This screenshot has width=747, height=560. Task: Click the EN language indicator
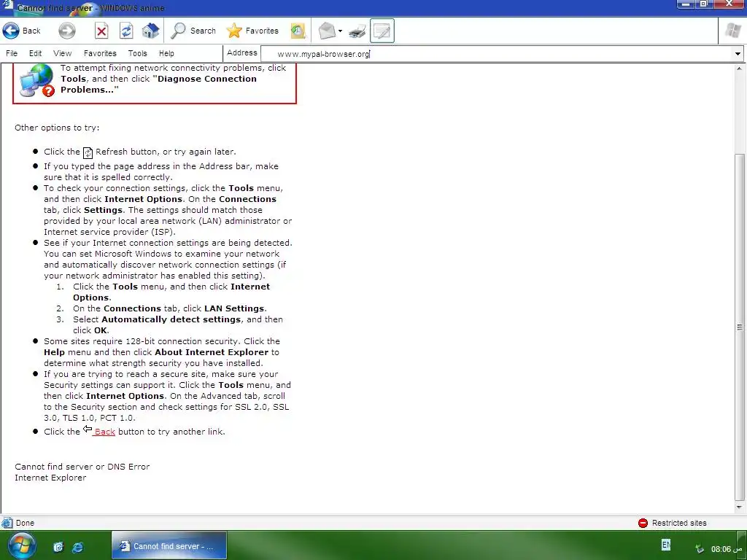point(665,544)
